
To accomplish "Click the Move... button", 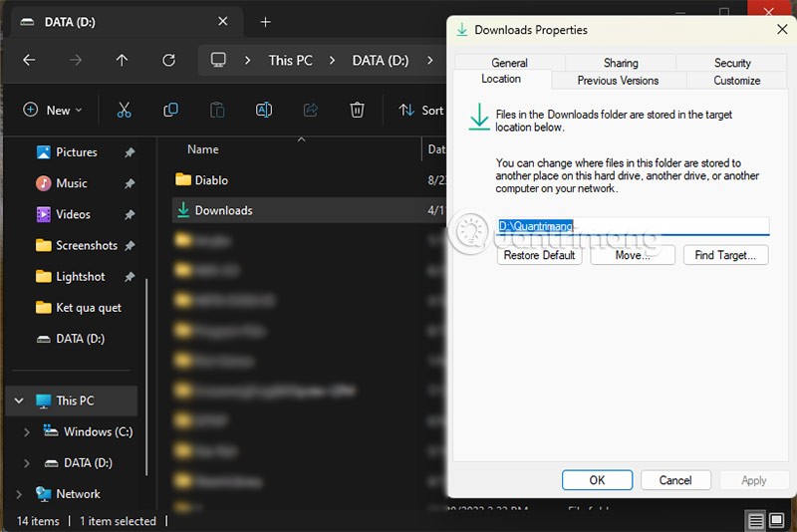I will [633, 255].
